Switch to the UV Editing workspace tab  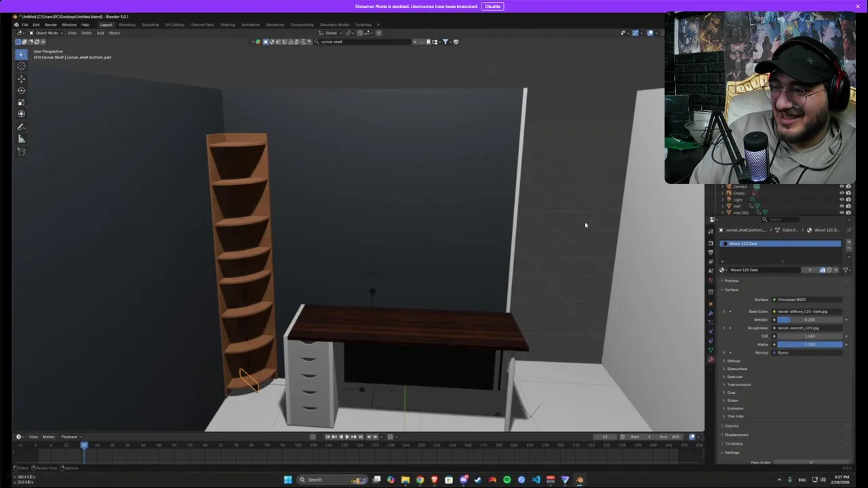174,24
